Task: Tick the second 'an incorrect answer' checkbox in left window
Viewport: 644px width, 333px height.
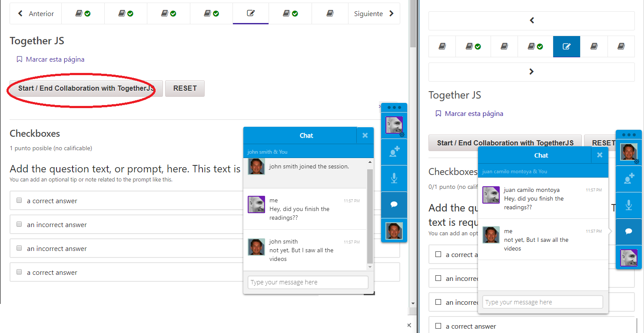Action: pos(19,248)
